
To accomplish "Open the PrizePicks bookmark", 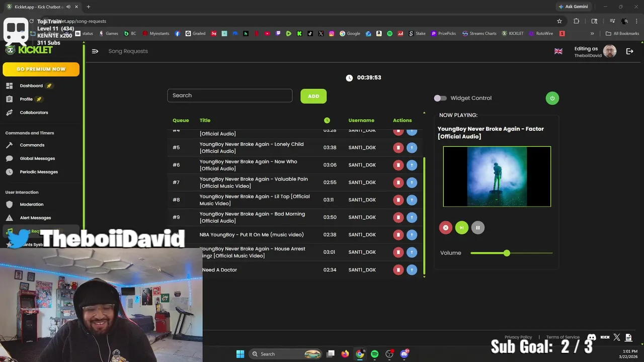I will [443, 34].
